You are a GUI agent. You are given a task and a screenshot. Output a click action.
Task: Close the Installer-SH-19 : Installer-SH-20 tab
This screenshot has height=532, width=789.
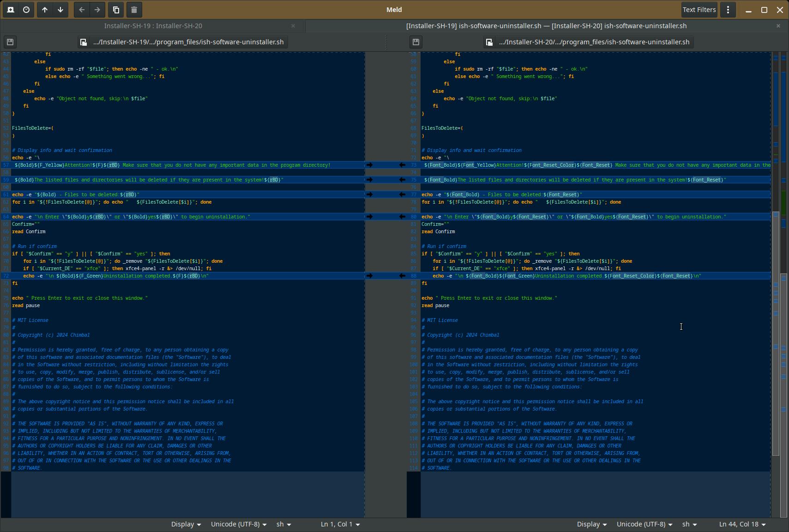point(293,26)
